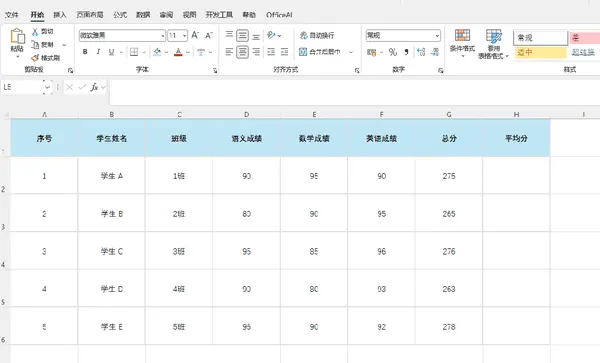The image size is (600, 363).
Task: Click the fill color bucket icon
Action: pyautogui.click(x=157, y=52)
